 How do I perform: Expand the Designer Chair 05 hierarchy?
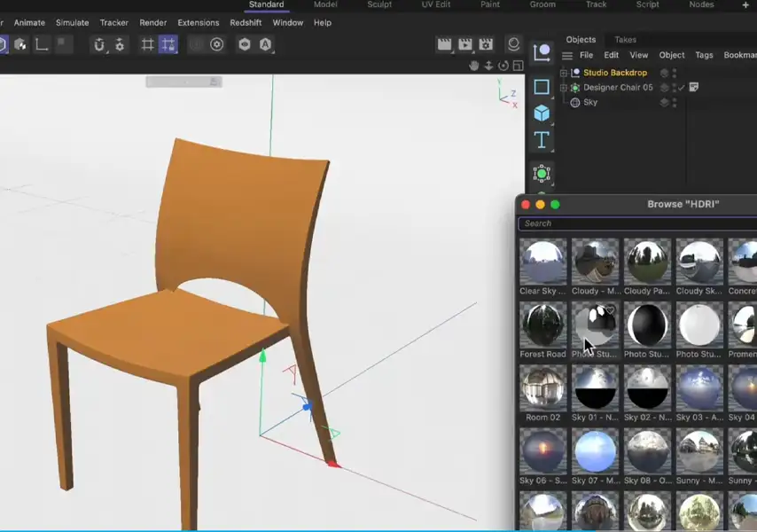pyautogui.click(x=563, y=87)
